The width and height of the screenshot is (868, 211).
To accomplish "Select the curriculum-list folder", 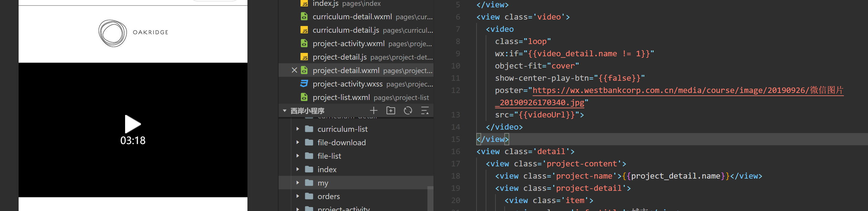I will (356, 129).
